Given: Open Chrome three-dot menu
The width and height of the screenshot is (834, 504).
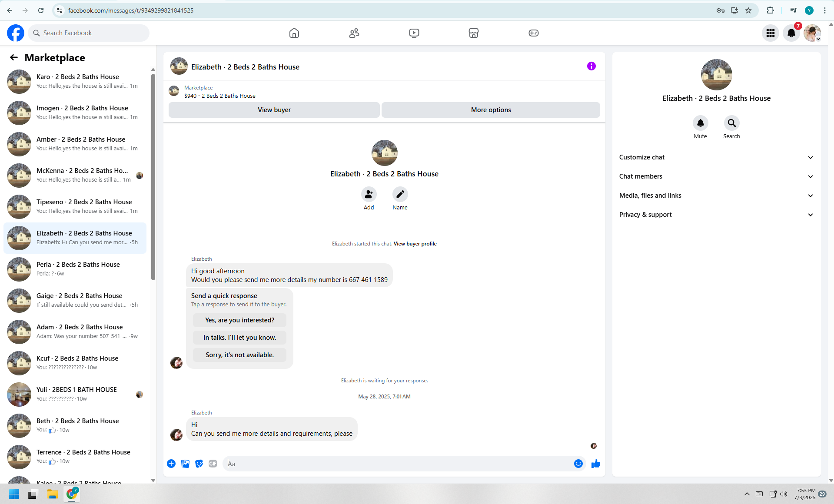Looking at the screenshot, I should pyautogui.click(x=824, y=10).
